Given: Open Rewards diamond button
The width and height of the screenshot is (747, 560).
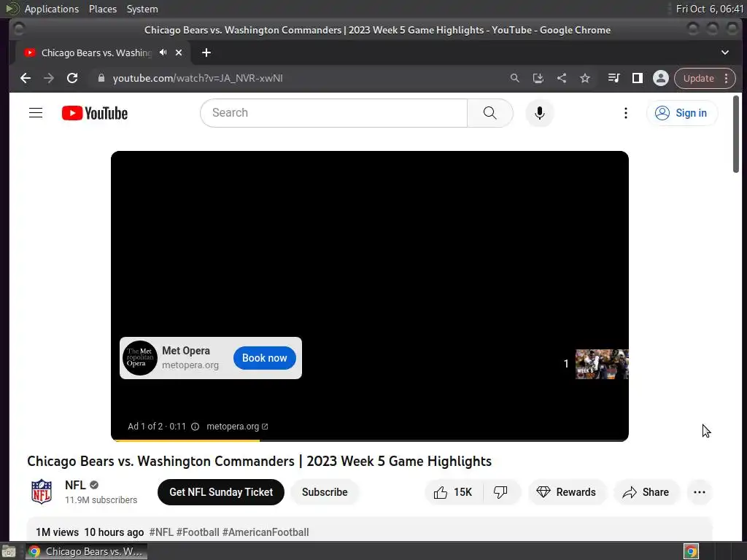Looking at the screenshot, I should click(566, 492).
